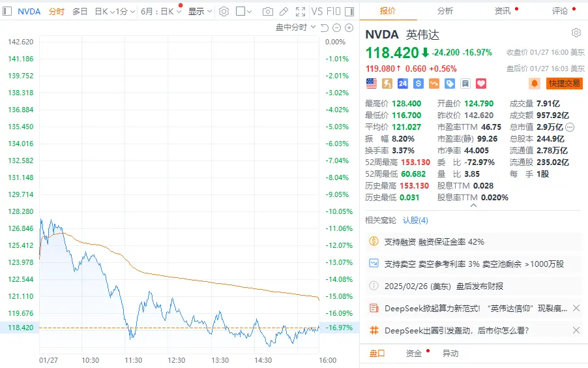Open the 显示 display dropdown
This screenshot has height=368, width=588.
pyautogui.click(x=200, y=12)
